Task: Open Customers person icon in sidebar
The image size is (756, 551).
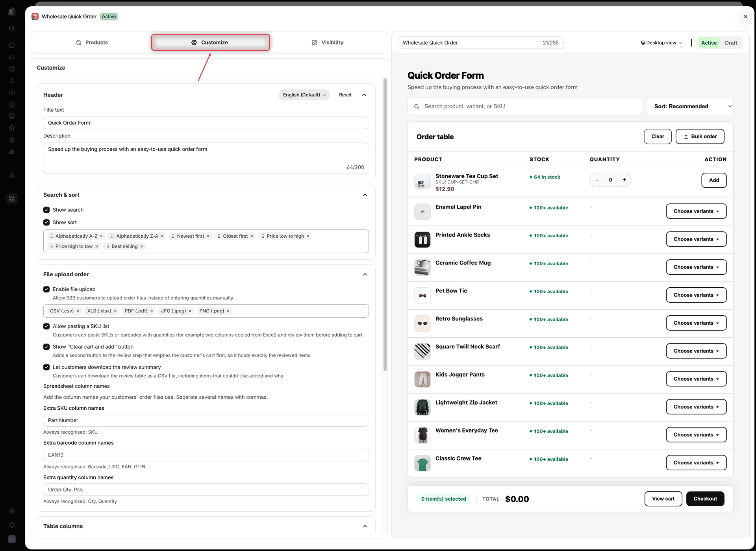Action: click(x=12, y=81)
